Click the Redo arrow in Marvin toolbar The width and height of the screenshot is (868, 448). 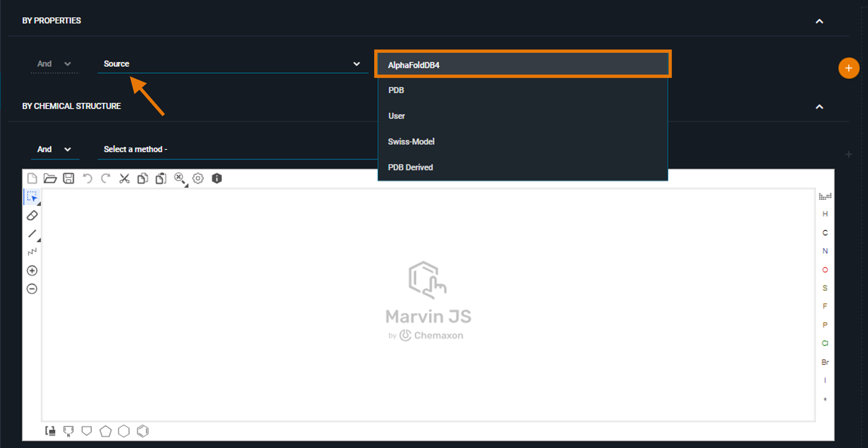click(x=106, y=178)
